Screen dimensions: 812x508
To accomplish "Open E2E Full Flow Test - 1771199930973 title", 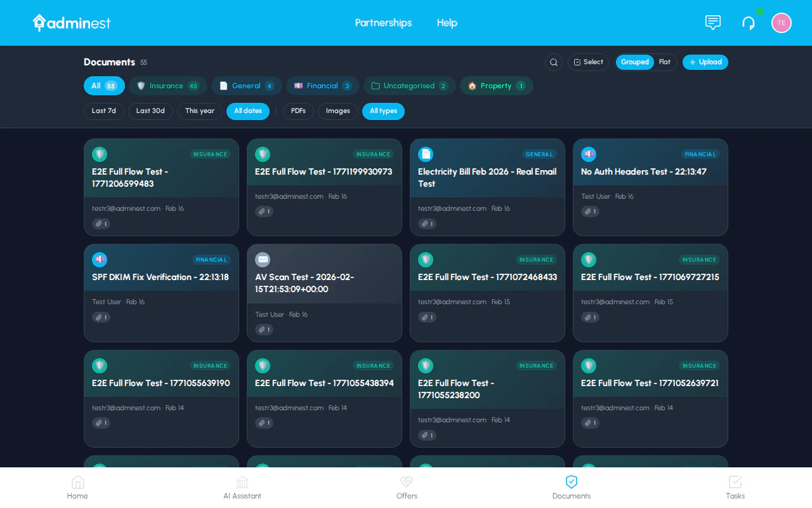I will (324, 171).
